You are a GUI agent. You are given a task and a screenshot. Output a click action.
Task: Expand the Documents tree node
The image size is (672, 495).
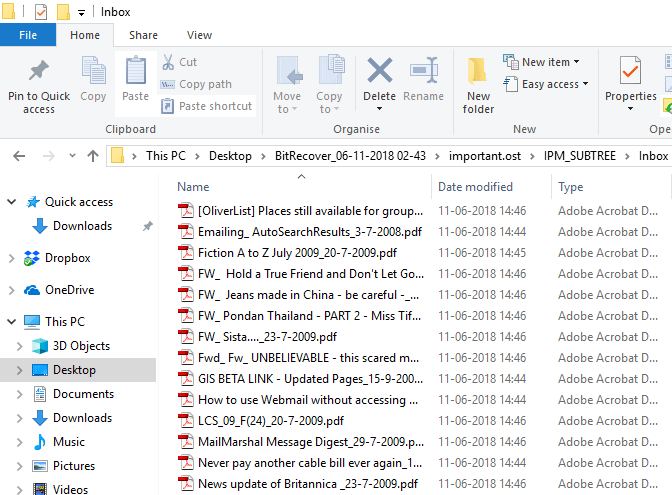pos(19,394)
